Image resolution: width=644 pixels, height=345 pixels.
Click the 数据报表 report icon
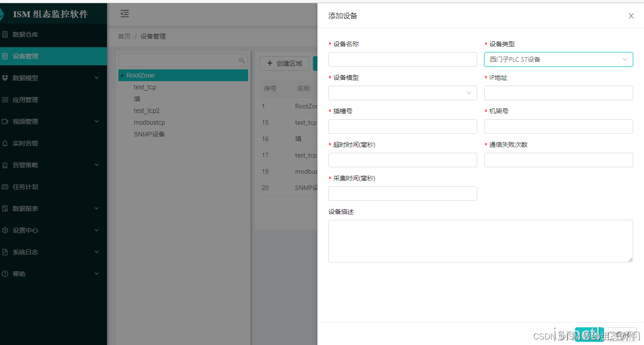tap(5, 209)
